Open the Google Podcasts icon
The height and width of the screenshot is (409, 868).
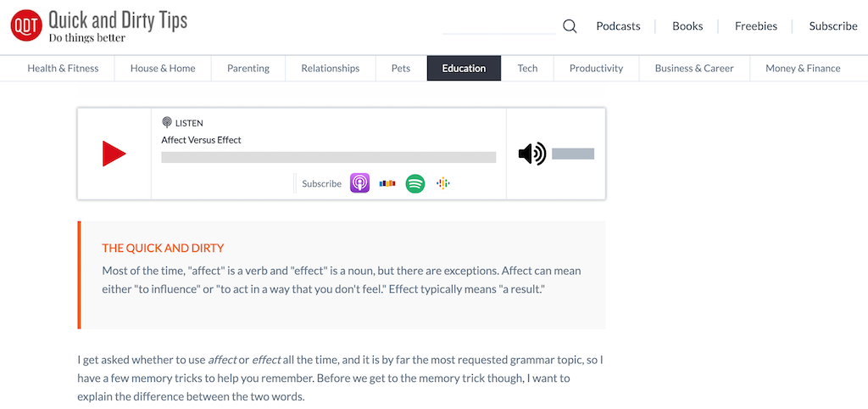442,183
